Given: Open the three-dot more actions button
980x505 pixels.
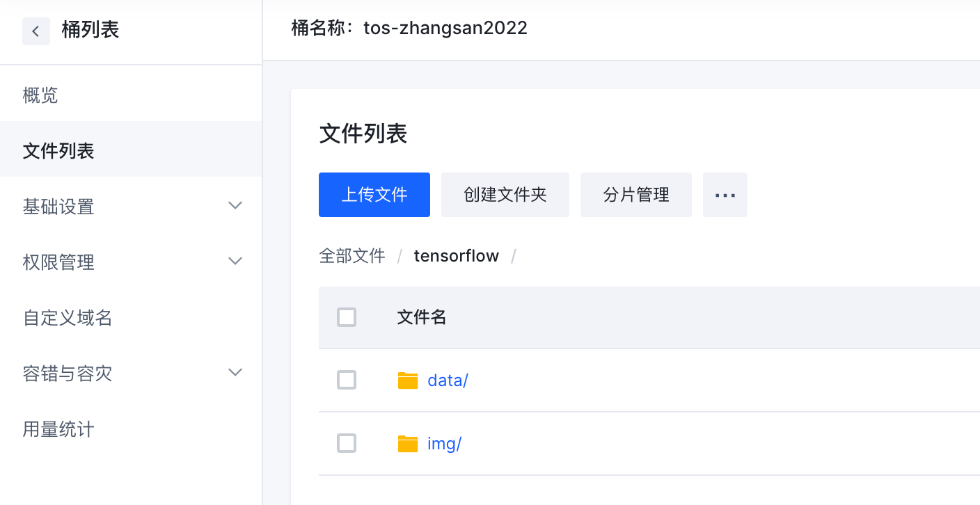Looking at the screenshot, I should 725,195.
